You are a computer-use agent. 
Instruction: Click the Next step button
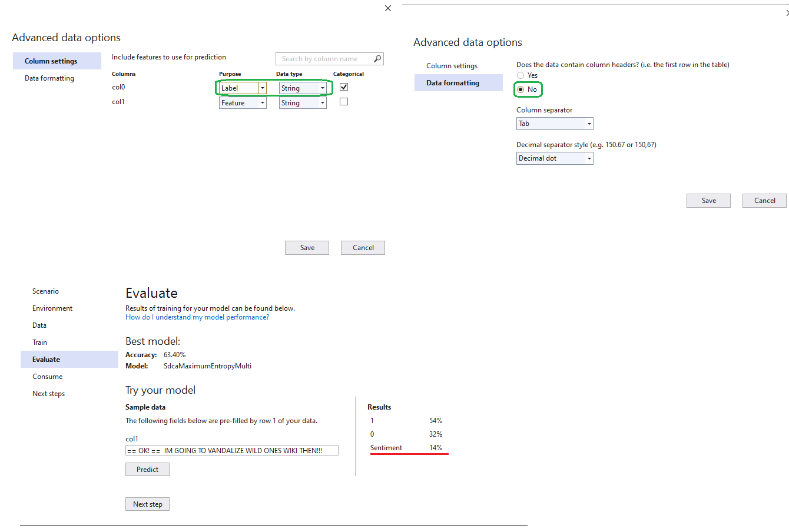(x=147, y=504)
